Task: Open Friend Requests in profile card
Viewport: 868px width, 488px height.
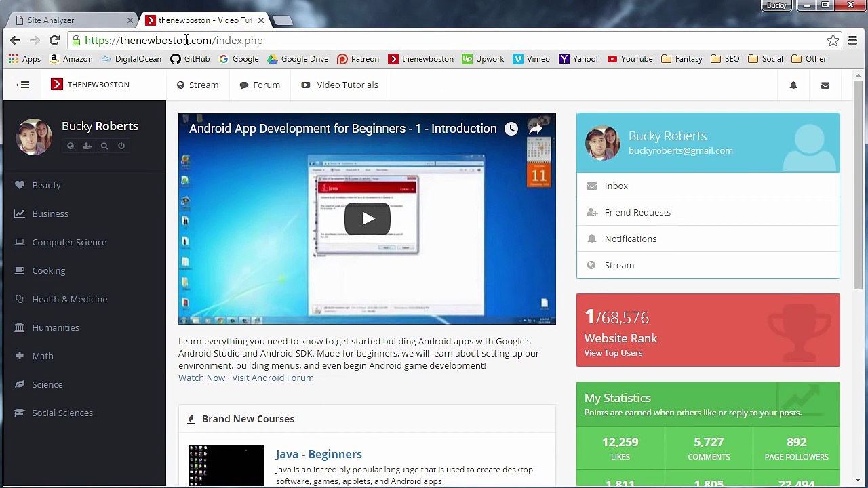Action: [708, 212]
